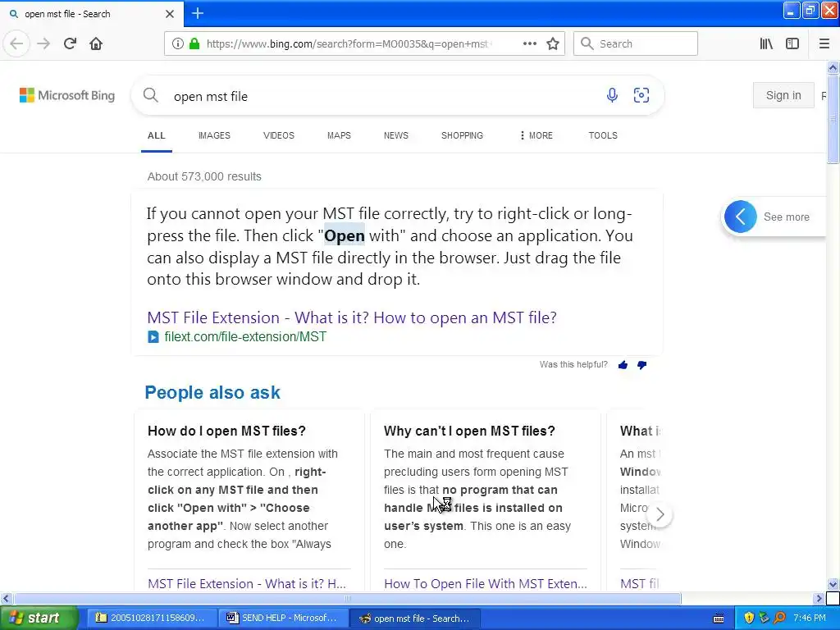Viewport: 840px width, 630px height.
Task: Open the MAPS search tab
Action: click(339, 135)
